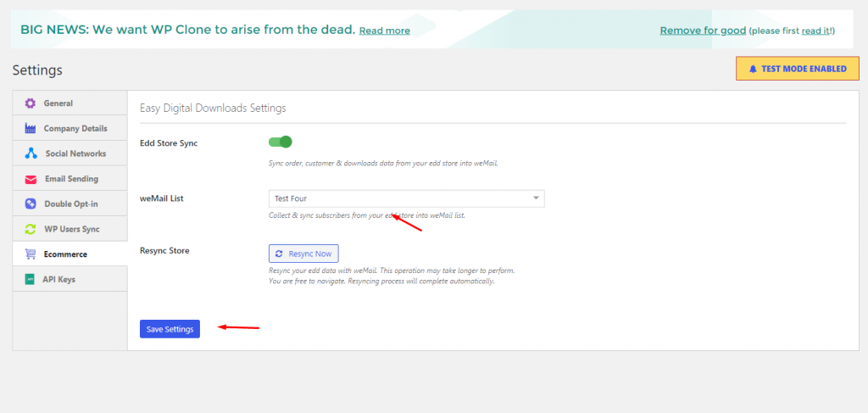Follow the Read more link in banner

[x=385, y=31]
